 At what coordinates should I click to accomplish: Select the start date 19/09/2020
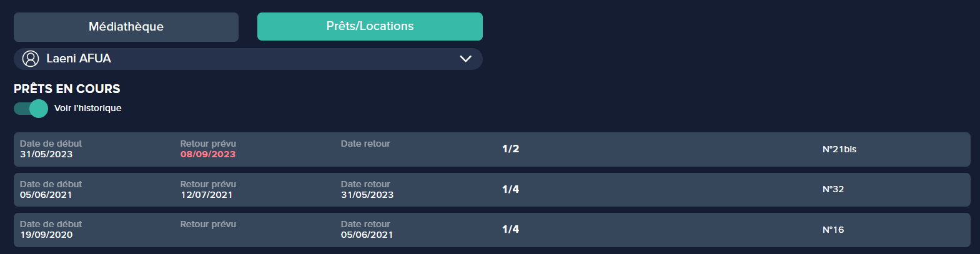pyautogui.click(x=46, y=235)
